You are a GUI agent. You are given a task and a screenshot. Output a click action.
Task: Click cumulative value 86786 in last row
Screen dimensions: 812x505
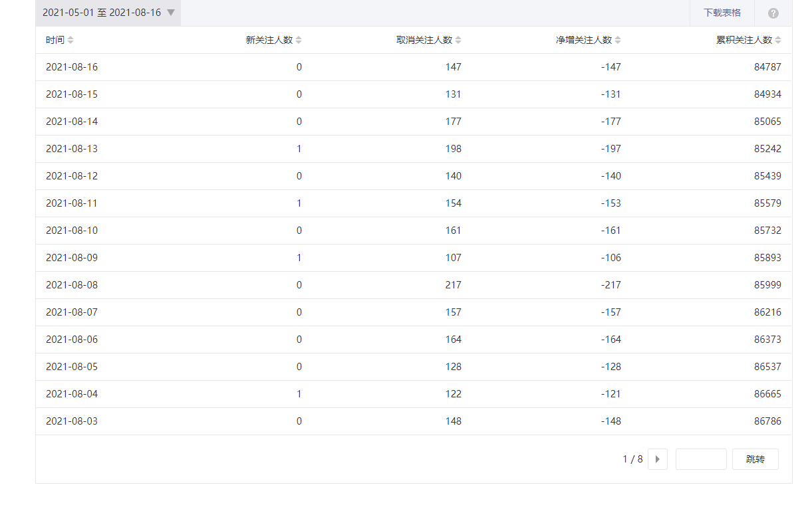click(767, 421)
